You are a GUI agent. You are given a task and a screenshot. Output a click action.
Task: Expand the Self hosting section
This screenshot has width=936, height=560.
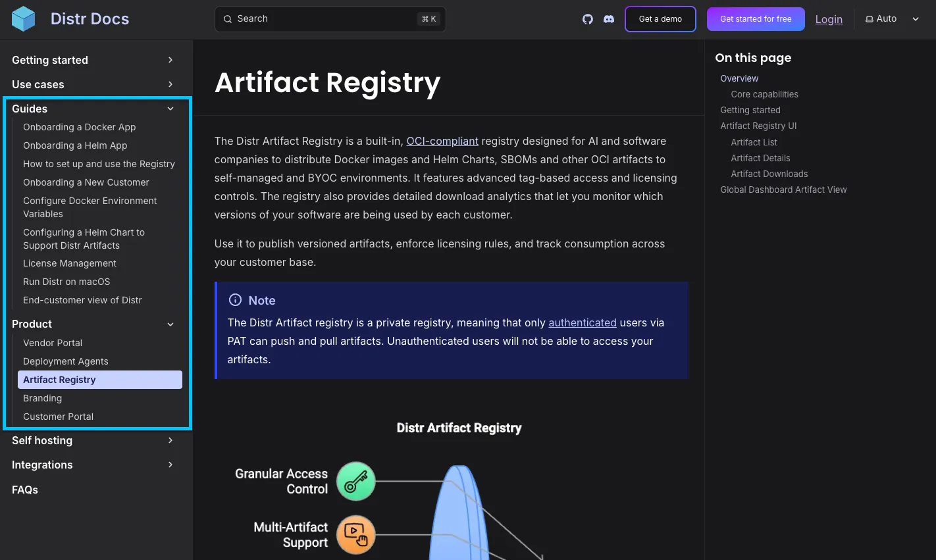pos(170,440)
